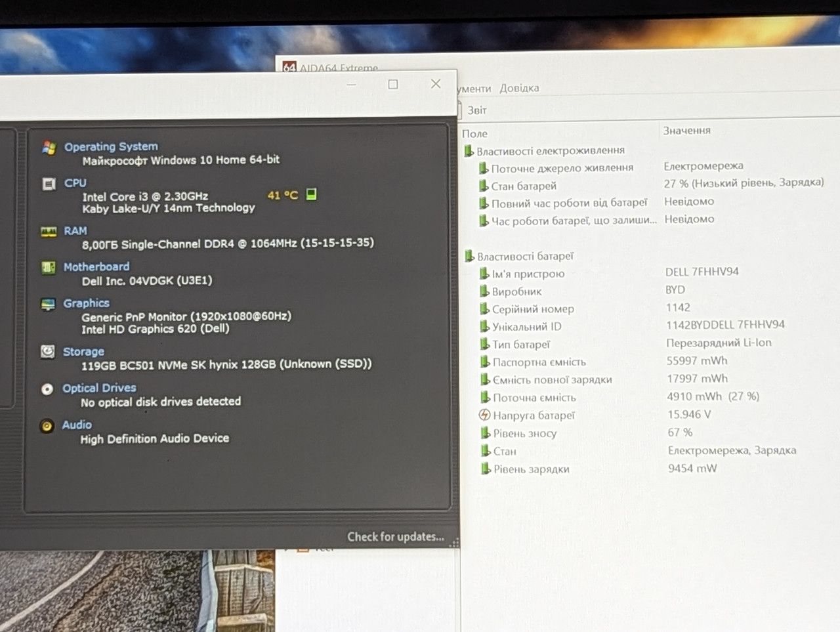
Task: Click the Operating System Windows flag icon
Action: (49, 147)
